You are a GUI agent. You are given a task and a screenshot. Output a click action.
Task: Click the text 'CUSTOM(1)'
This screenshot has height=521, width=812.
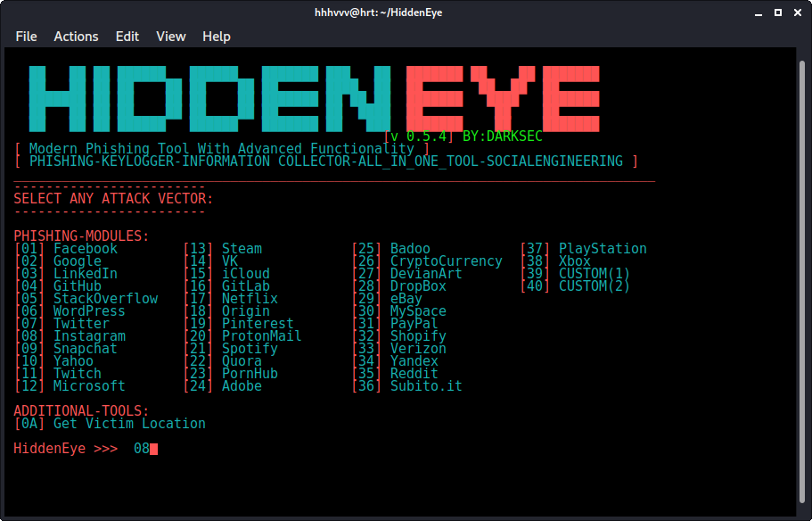[x=595, y=274]
